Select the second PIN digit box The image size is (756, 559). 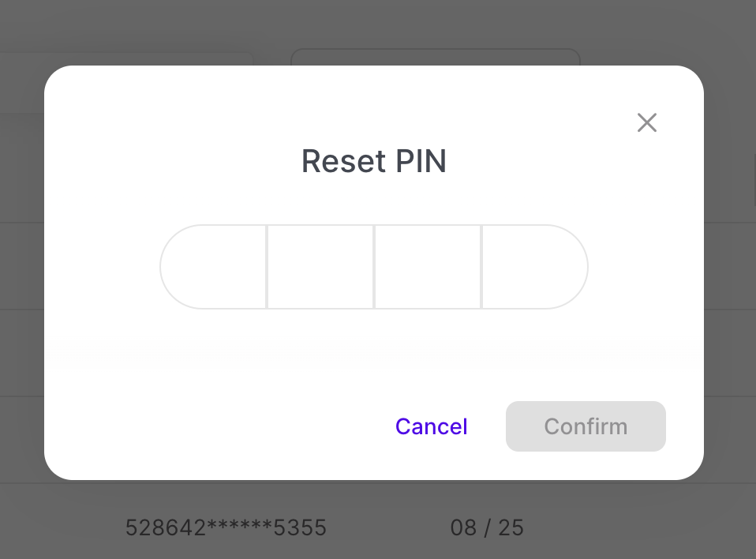tap(320, 267)
